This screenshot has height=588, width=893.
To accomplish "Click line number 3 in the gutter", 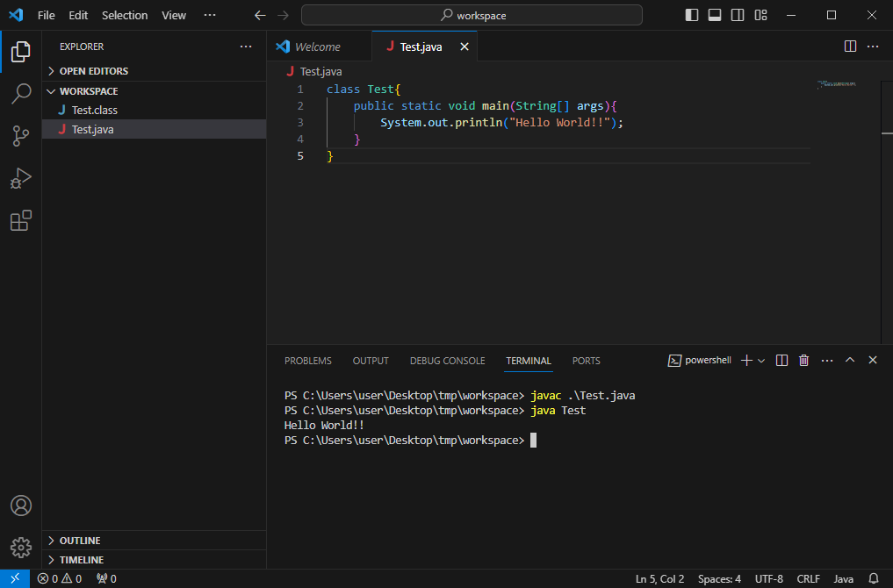I will click(x=300, y=122).
